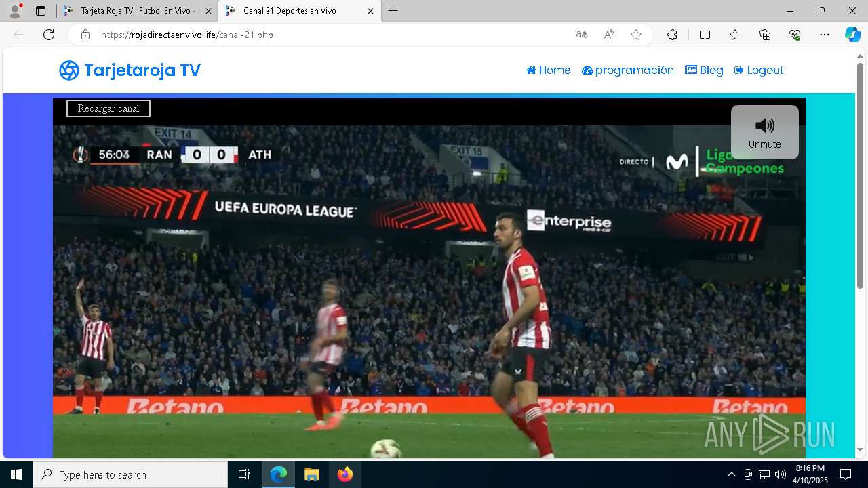868x488 pixels.
Task: Open the collections icon
Action: pyautogui.click(x=765, y=35)
